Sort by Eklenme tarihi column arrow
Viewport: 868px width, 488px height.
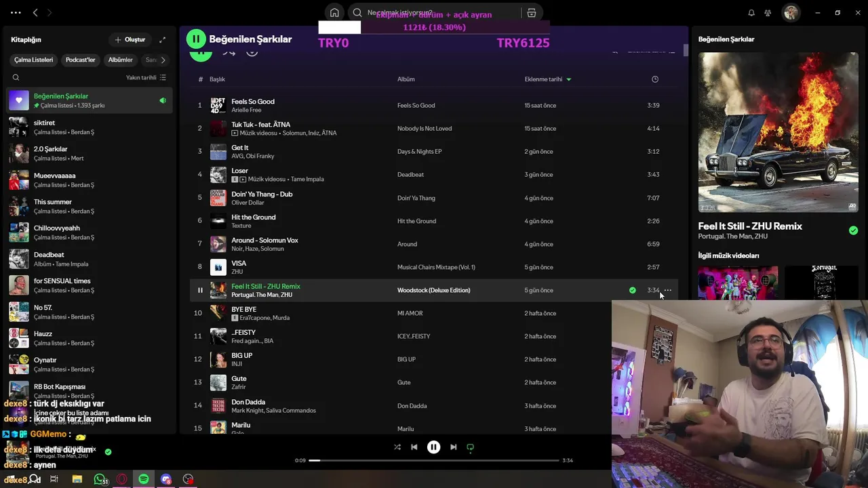[x=568, y=79]
